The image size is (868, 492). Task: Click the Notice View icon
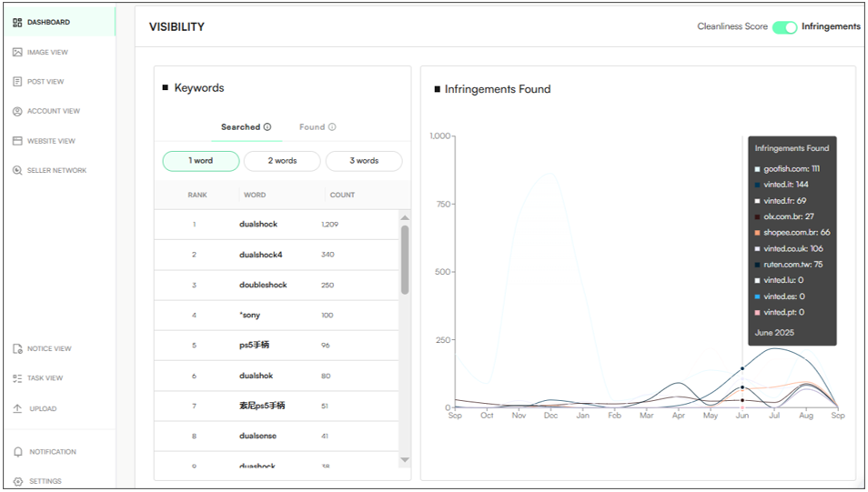coord(17,348)
